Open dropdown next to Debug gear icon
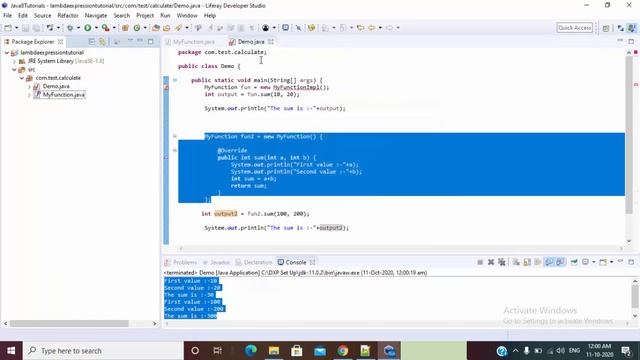 click(78, 28)
